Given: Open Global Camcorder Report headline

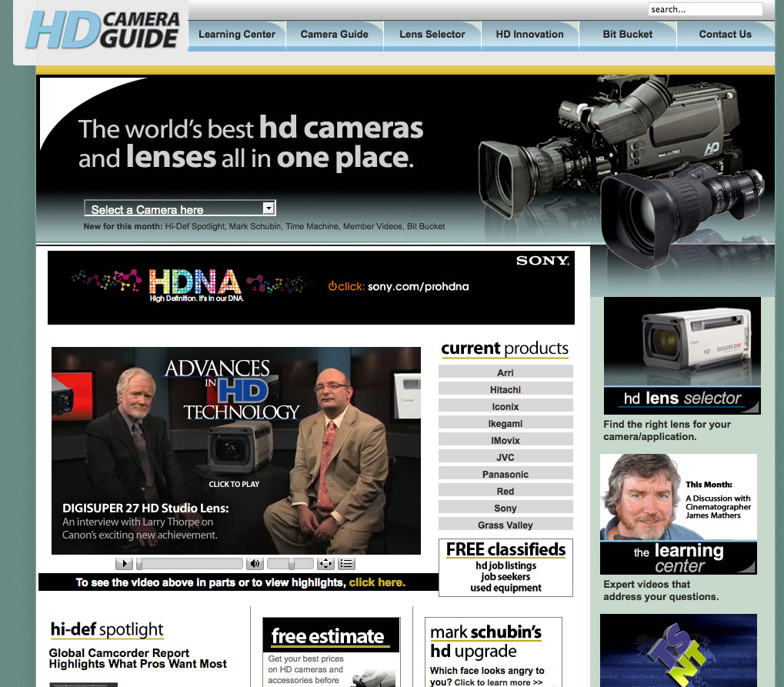Looking at the screenshot, I should tap(138, 659).
